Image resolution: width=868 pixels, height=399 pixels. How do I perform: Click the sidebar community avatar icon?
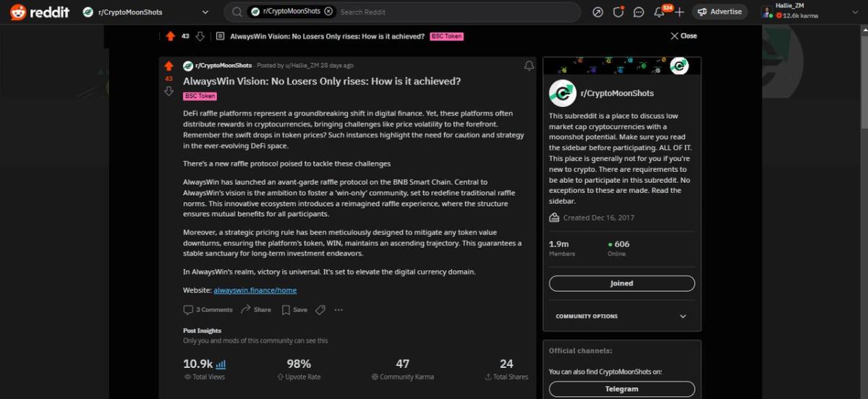click(x=562, y=93)
